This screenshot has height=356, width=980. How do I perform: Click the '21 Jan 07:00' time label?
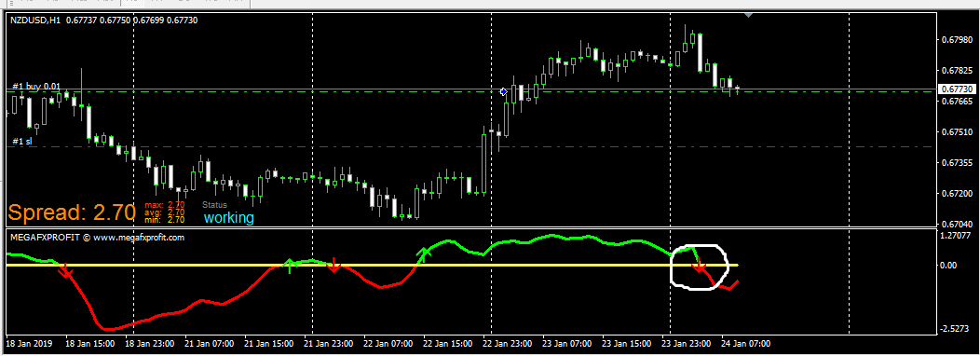click(210, 344)
